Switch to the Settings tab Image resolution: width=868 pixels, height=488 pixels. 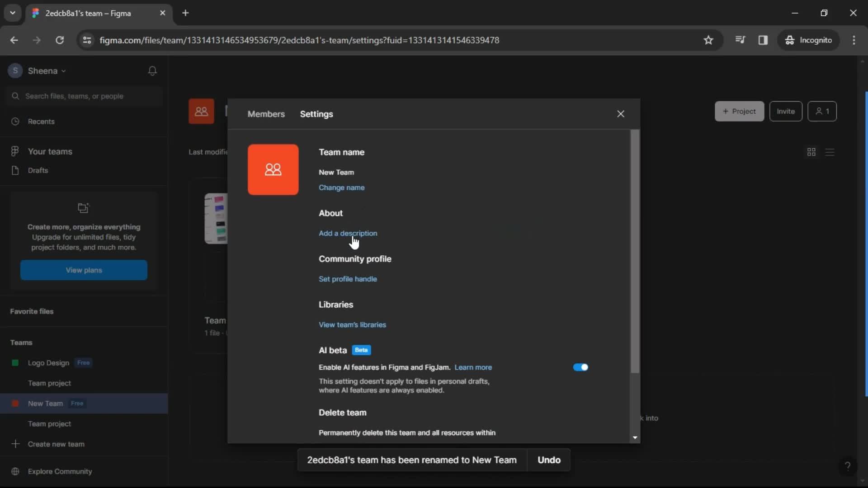(x=316, y=114)
